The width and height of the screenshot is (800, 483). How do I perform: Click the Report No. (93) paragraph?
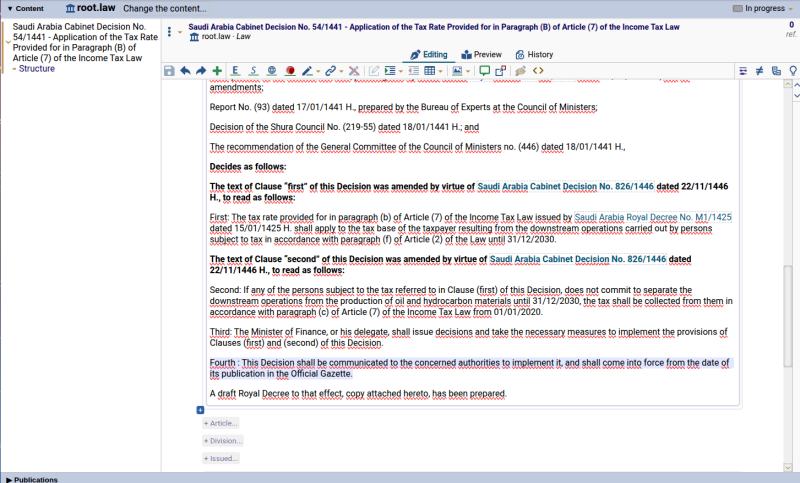click(404, 107)
